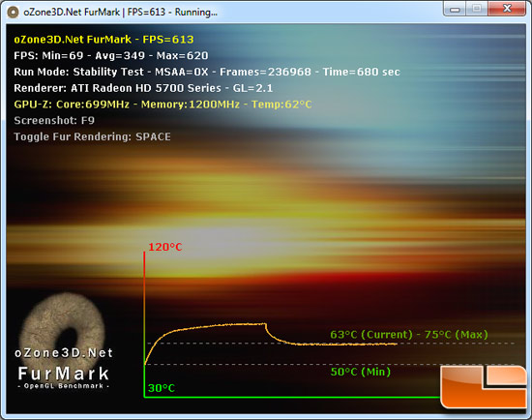Select the FPS Min Avg Max line
The image size is (532, 420).
(x=111, y=55)
